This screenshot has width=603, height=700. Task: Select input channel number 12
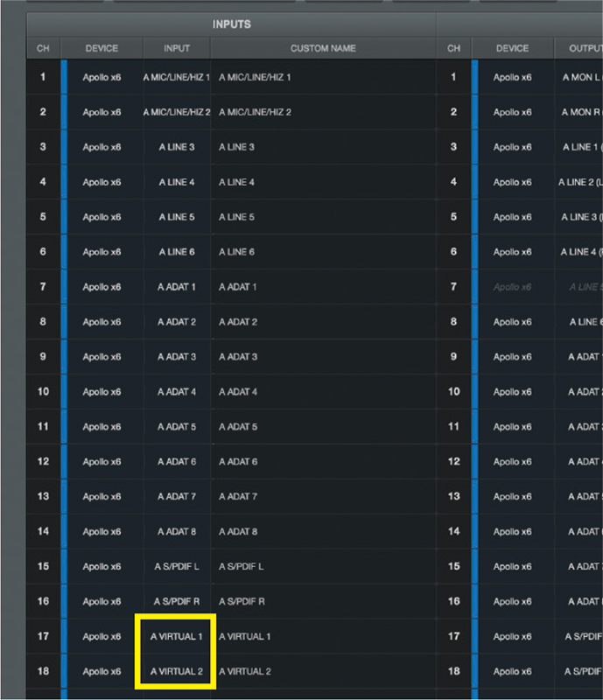pos(44,462)
